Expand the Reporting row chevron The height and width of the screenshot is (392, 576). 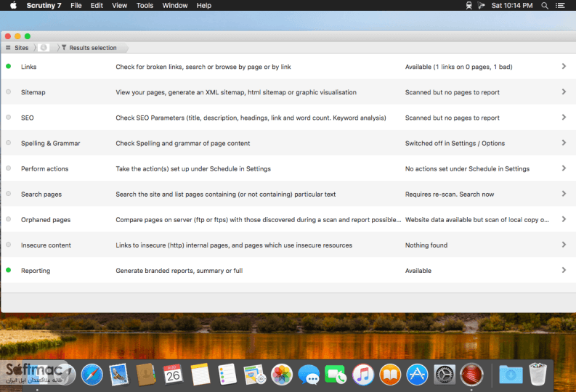click(x=564, y=270)
